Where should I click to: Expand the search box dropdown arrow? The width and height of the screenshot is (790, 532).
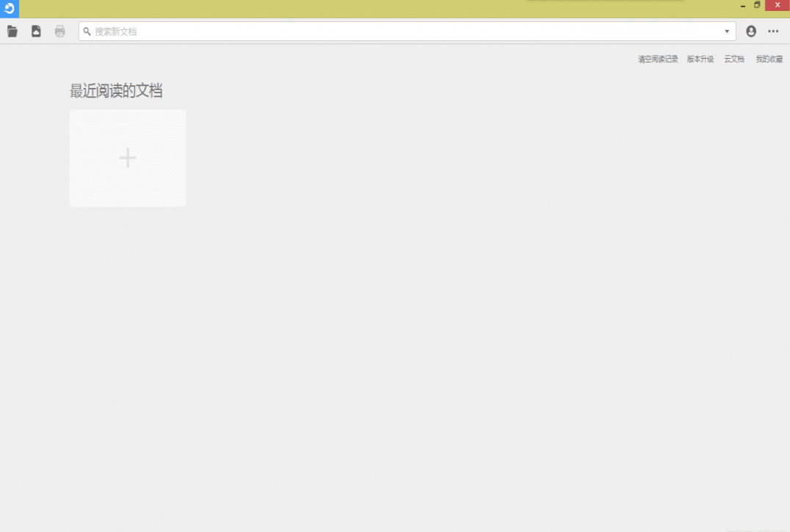727,32
